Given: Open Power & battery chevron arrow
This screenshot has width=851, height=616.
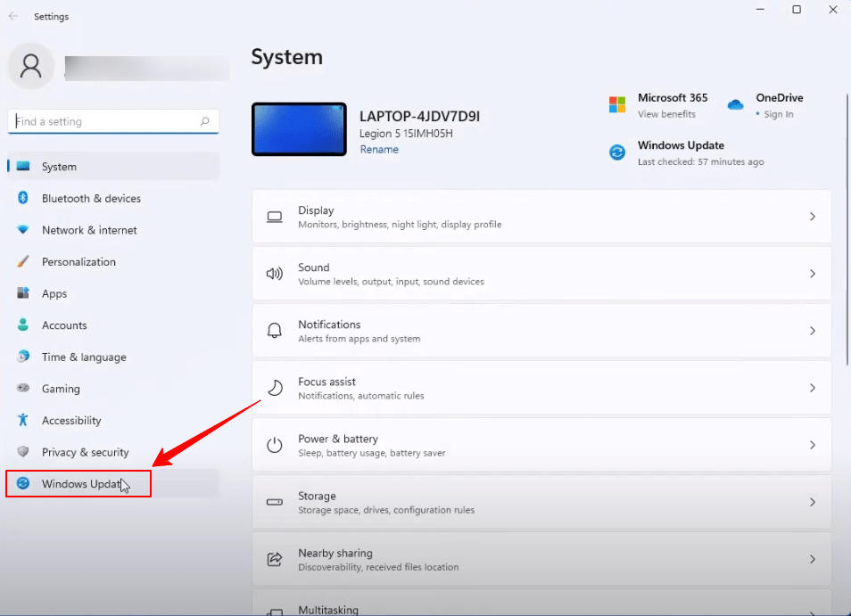Looking at the screenshot, I should point(812,445).
